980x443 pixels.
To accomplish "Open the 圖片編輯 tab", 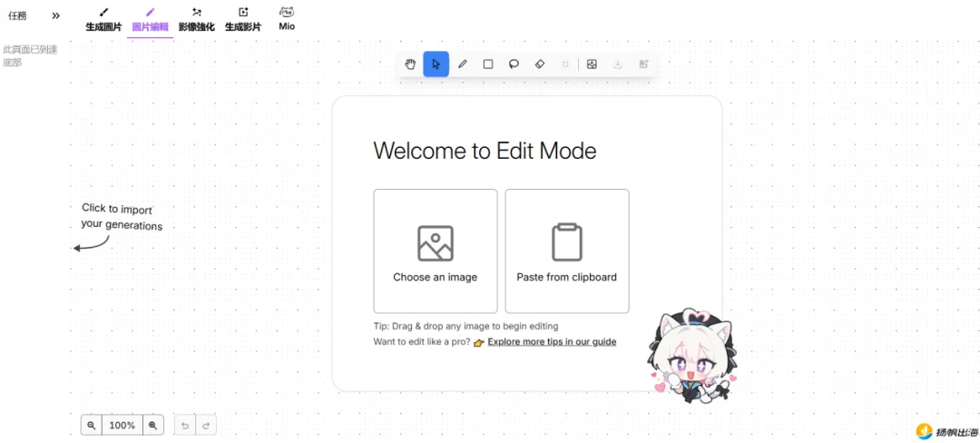I will (x=150, y=19).
